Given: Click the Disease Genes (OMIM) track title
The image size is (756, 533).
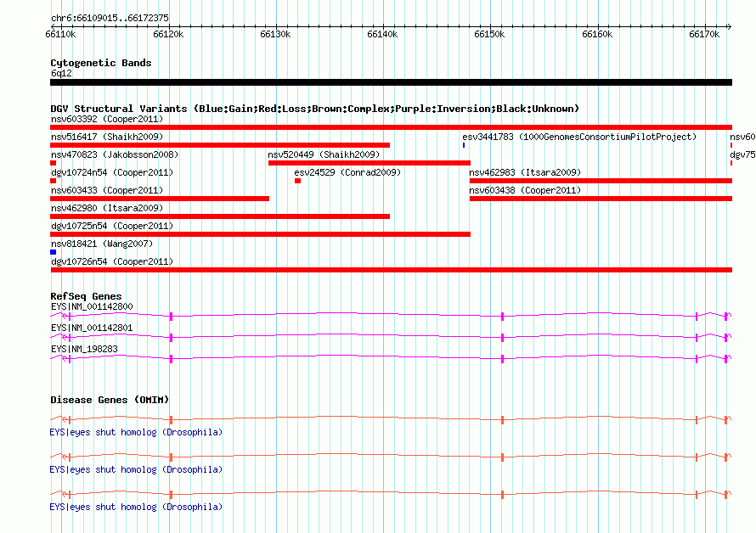Looking at the screenshot, I should [x=110, y=400].
